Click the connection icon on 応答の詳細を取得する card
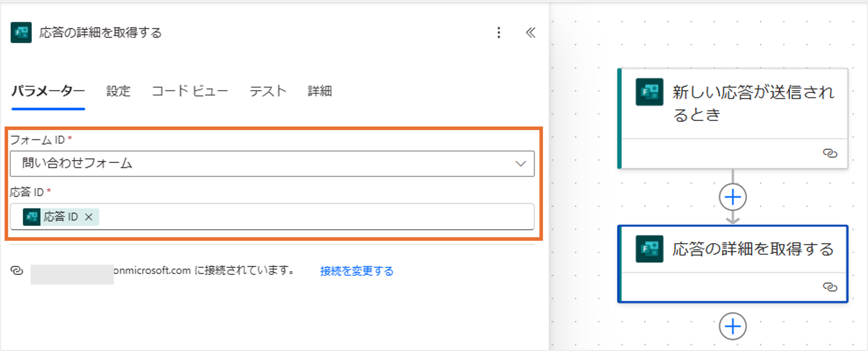868x351 pixels. (830, 287)
